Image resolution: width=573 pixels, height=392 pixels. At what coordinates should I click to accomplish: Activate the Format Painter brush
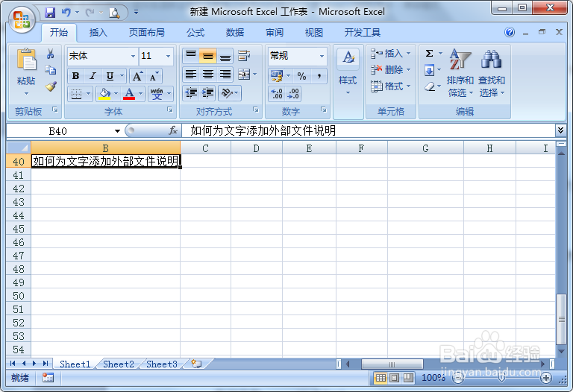pos(51,86)
